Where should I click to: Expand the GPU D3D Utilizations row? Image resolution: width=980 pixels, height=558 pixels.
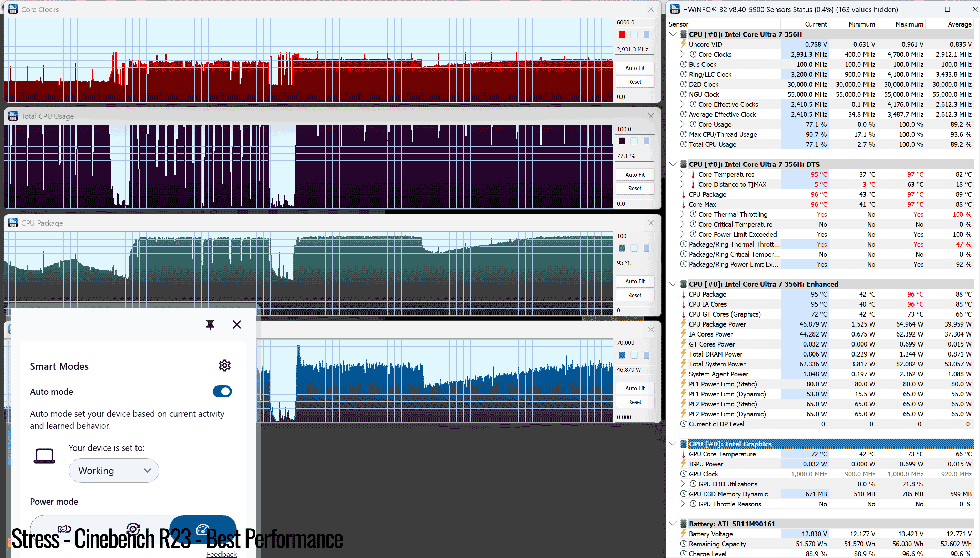click(683, 484)
